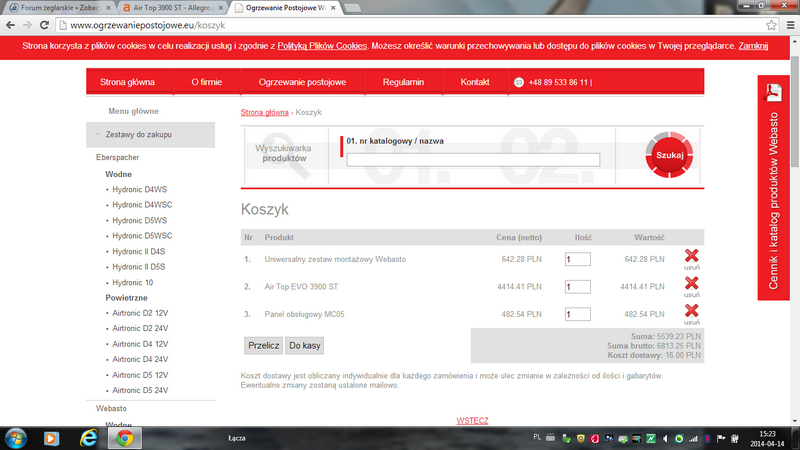Image resolution: width=800 pixels, height=450 pixels.
Task: Reload the page
Action: coord(44,25)
